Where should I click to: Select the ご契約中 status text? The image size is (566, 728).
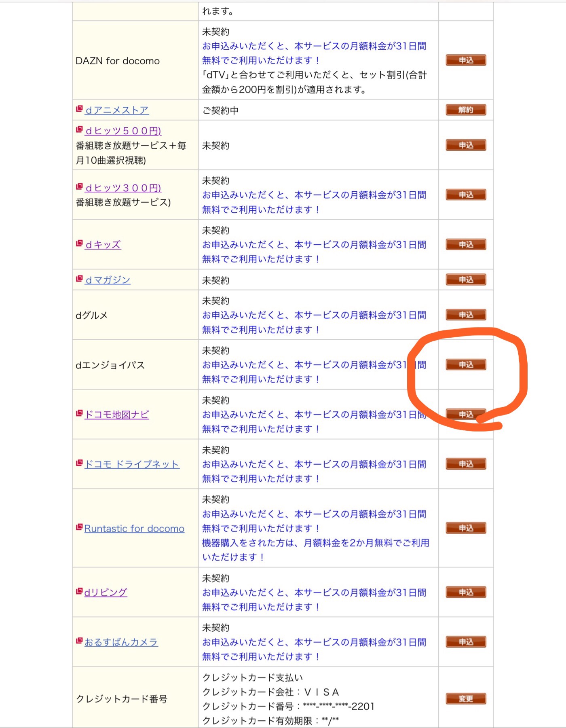[220, 110]
